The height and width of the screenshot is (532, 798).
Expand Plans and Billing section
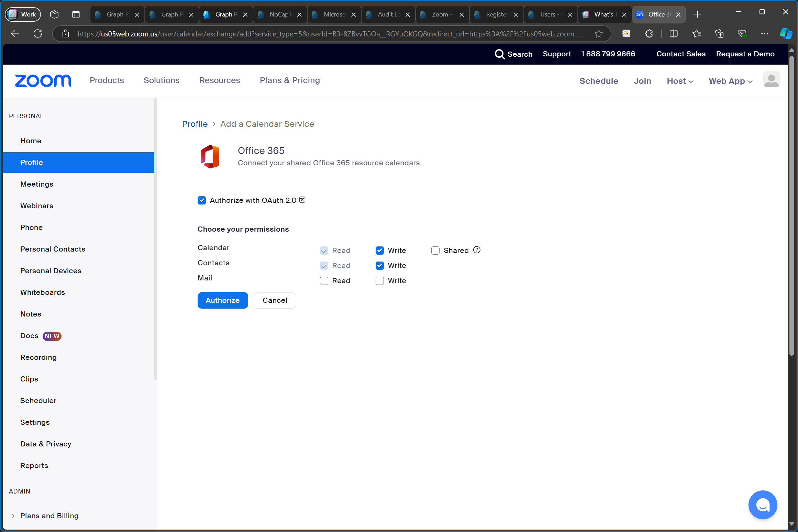pos(13,516)
